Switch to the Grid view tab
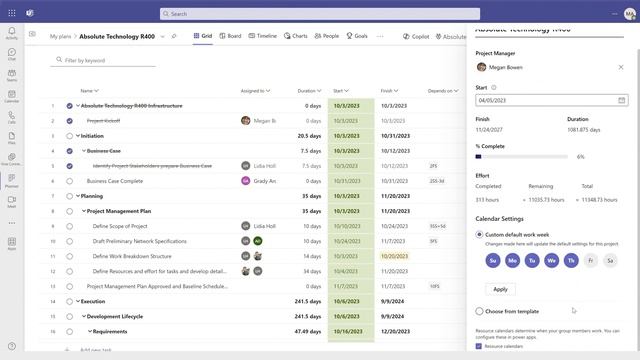Screen dimensions: 640x360 (x=203, y=36)
